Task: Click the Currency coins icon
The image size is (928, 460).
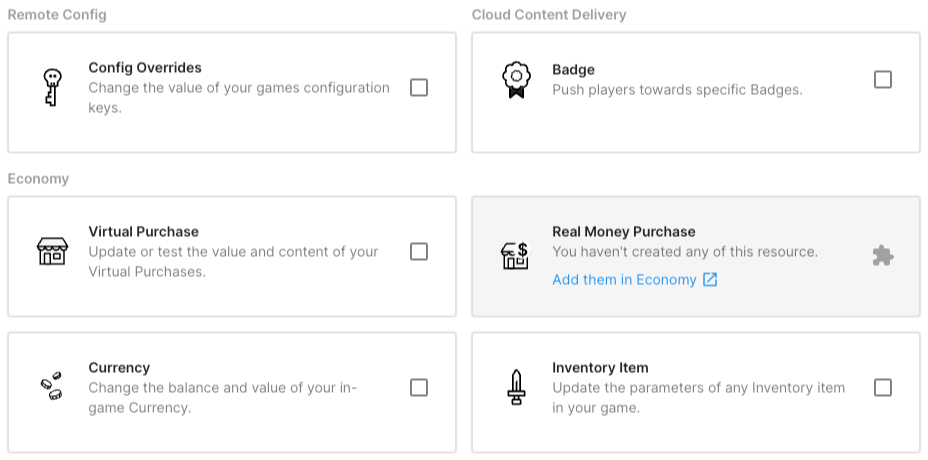Action: pyautogui.click(x=51, y=387)
